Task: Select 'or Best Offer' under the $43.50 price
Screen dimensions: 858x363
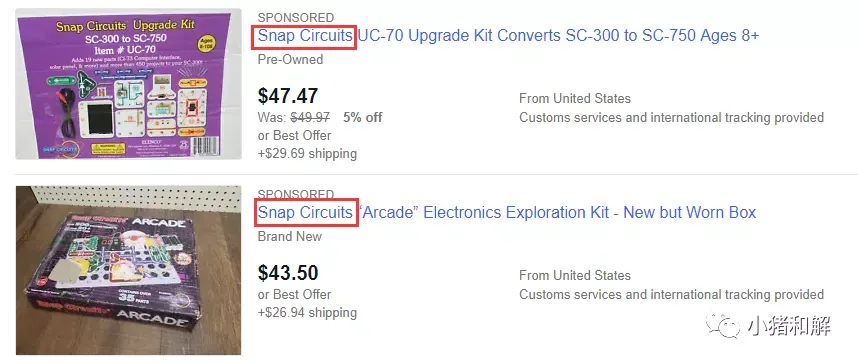Action: pos(294,295)
